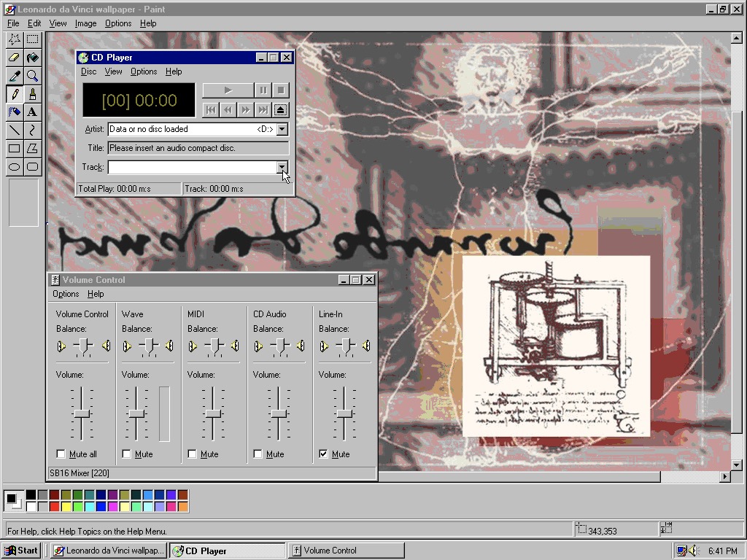Viewport: 747px width, 560px height.
Task: Click the Paint canvas scroll up arrow
Action: click(x=737, y=38)
